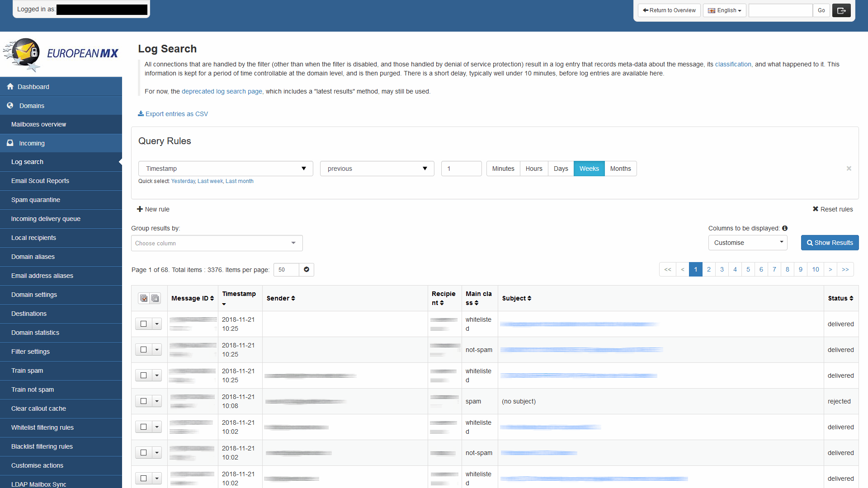The image size is (868, 488).
Task: Go to page 5 of results
Action: click(x=748, y=269)
